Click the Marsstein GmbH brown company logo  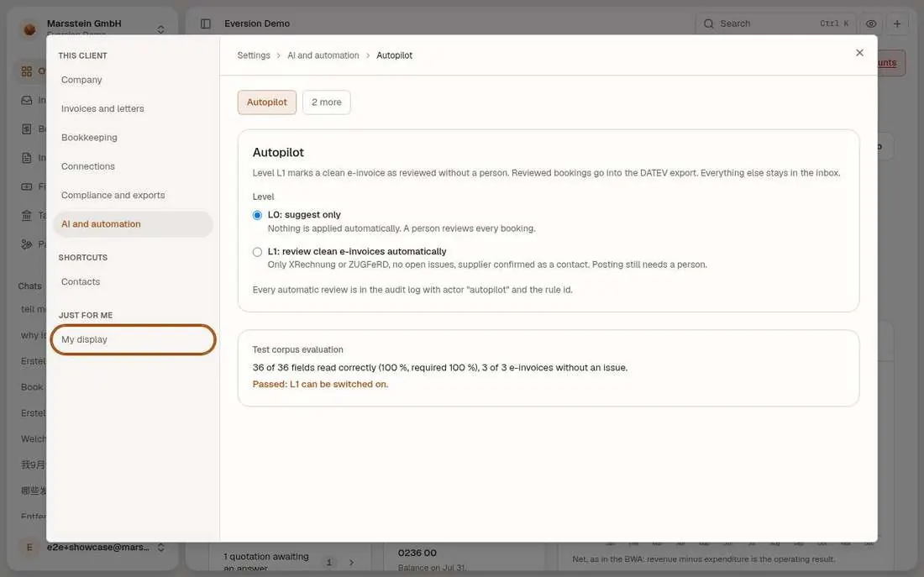(29, 29)
